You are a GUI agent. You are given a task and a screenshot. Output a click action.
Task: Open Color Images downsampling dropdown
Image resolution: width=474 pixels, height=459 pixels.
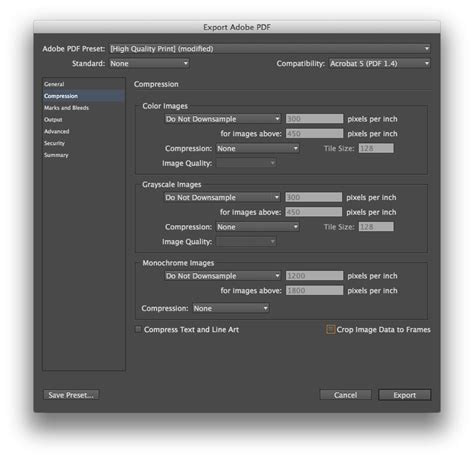coord(223,119)
